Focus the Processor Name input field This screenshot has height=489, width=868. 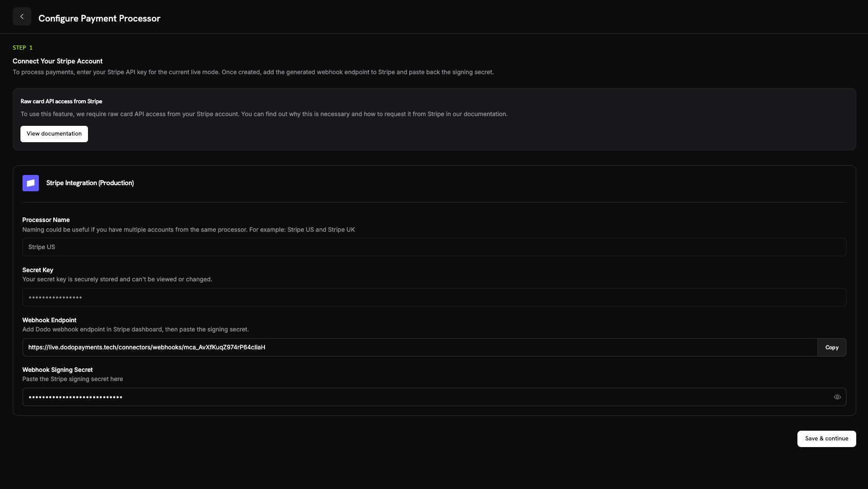pos(434,247)
